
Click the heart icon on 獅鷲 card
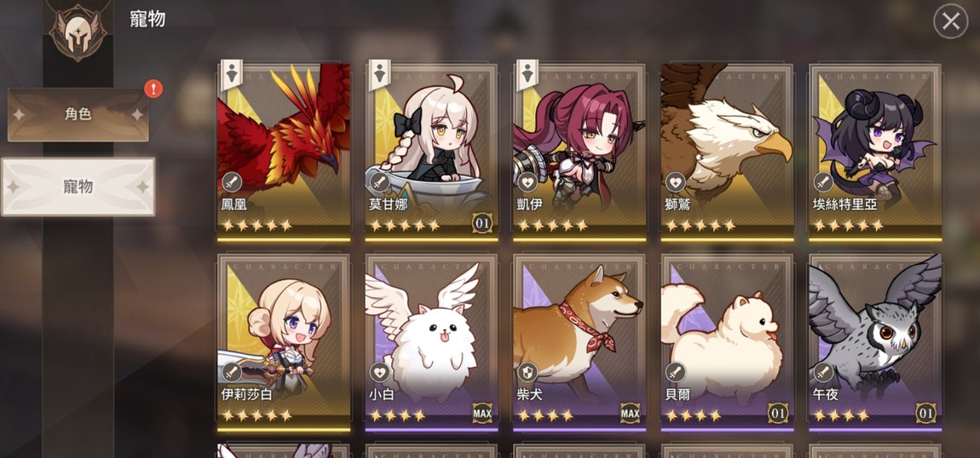pyautogui.click(x=675, y=183)
